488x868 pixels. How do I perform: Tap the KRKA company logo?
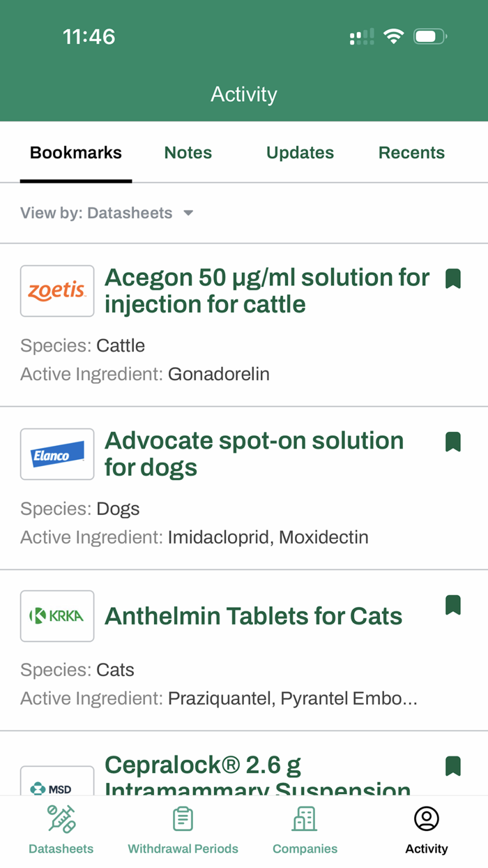point(57,616)
